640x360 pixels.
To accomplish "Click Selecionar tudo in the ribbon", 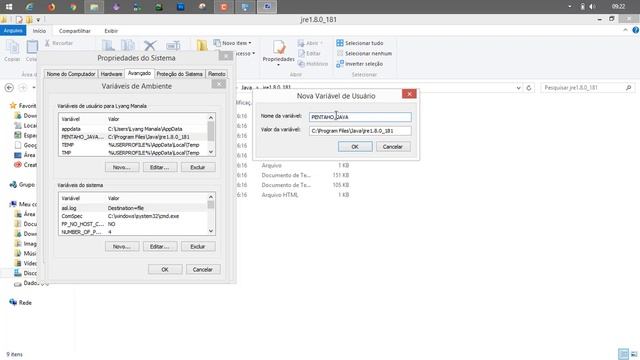I will point(360,43).
